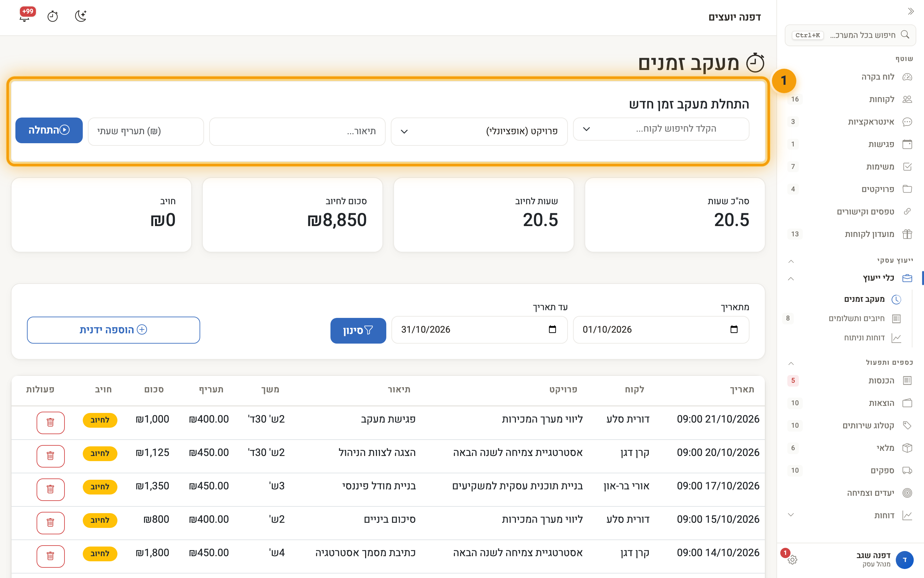Open משימות in the sidebar

tap(850, 167)
